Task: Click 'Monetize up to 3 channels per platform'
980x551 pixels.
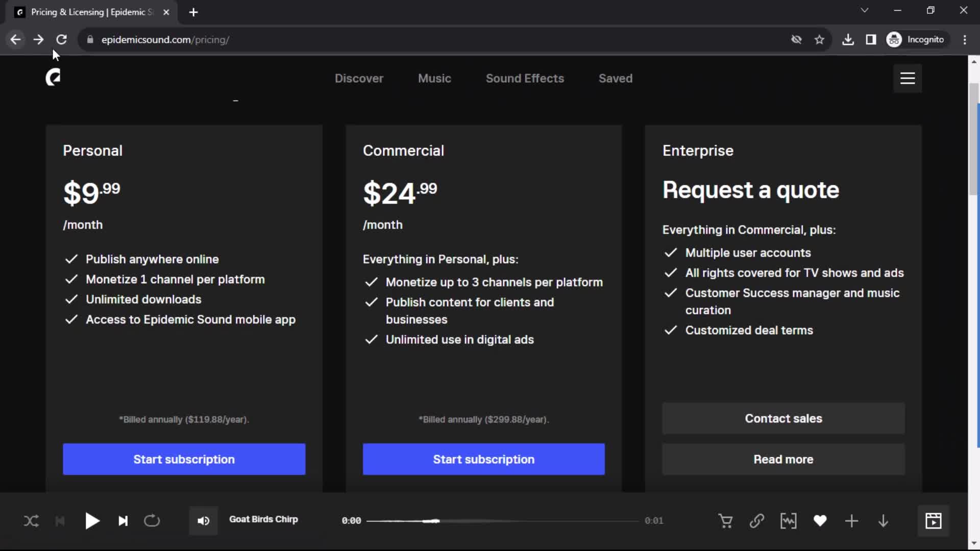Action: pos(494,282)
